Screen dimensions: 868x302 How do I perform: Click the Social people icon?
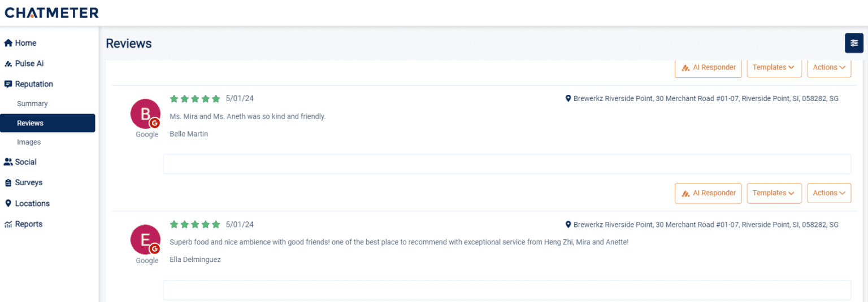(x=8, y=162)
